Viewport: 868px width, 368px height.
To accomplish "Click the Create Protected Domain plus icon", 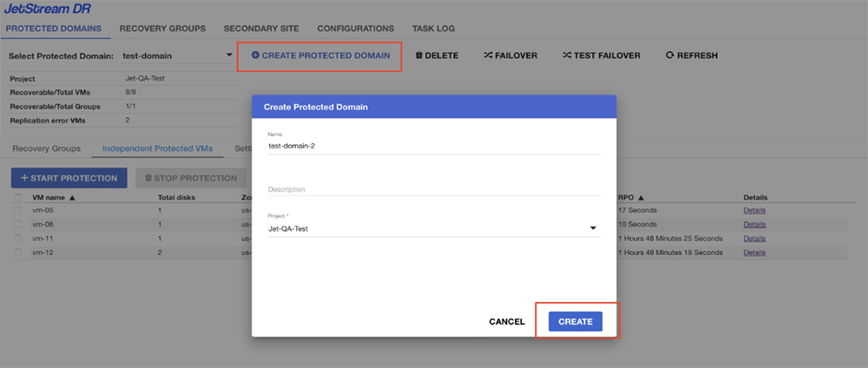I will tap(255, 56).
